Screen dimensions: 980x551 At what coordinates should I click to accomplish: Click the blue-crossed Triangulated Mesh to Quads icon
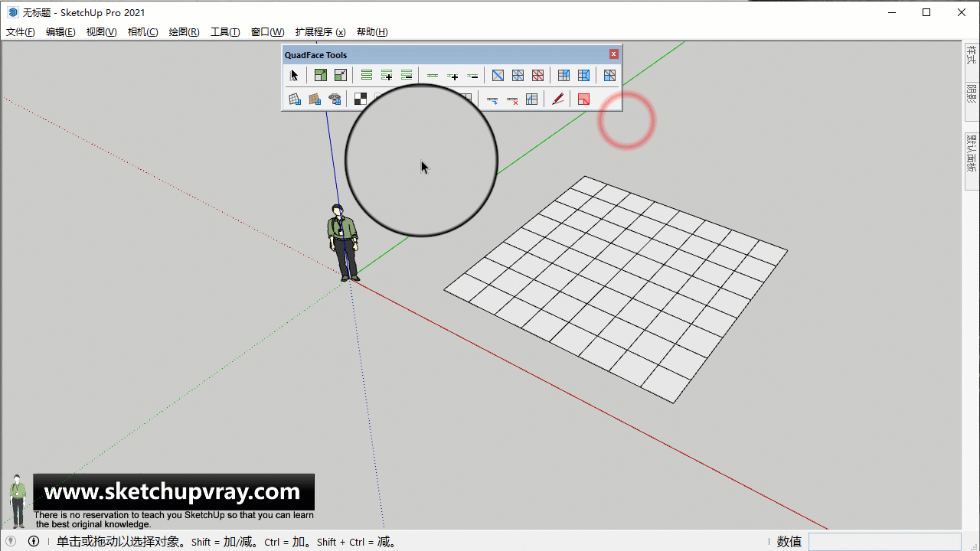518,75
